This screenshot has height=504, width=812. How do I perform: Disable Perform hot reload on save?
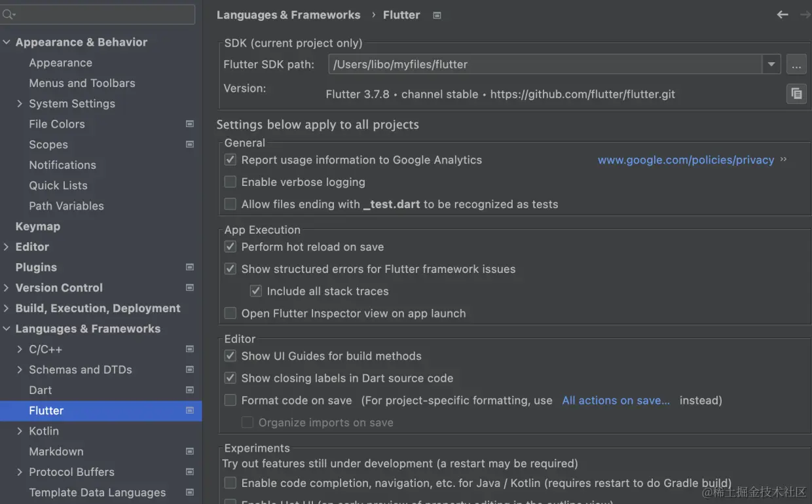(231, 247)
